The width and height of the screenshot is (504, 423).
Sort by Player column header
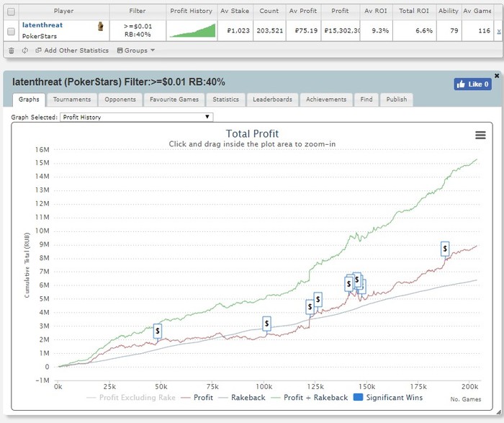click(63, 11)
